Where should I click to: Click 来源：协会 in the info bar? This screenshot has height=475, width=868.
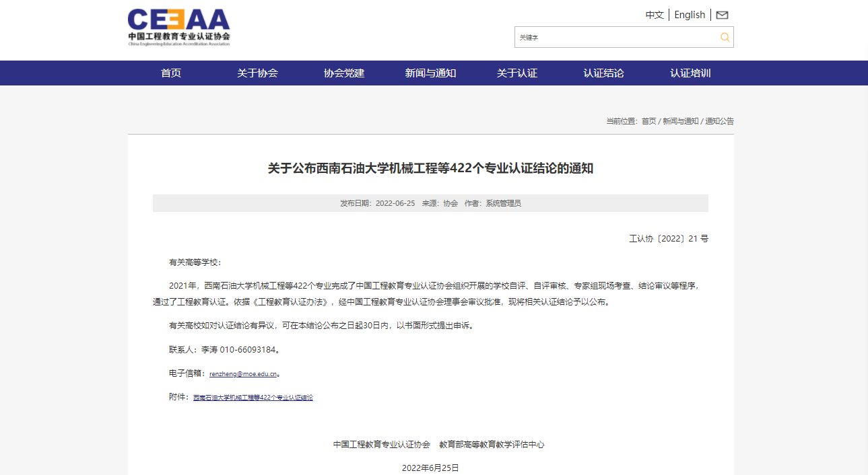click(x=440, y=203)
